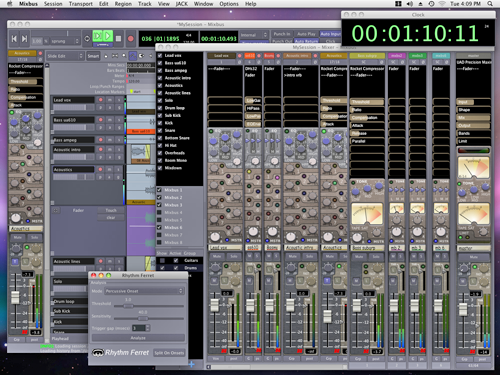The image size is (500, 375).
Task: Open Rhythm Ferret Mode dropdown
Action: (x=144, y=291)
